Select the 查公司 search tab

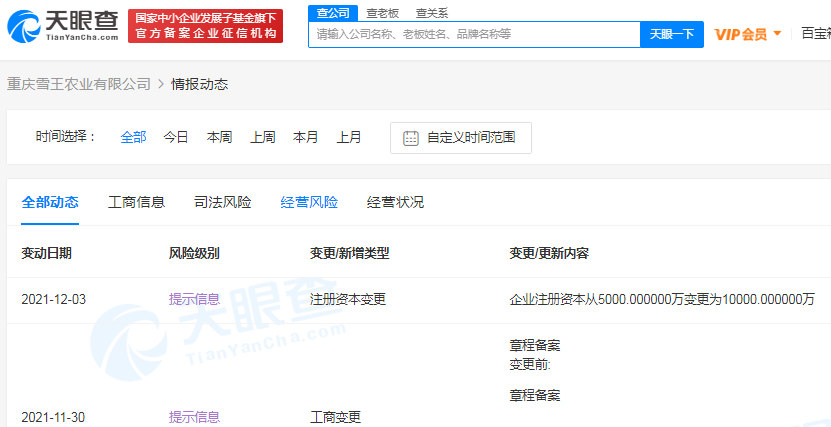pos(332,12)
